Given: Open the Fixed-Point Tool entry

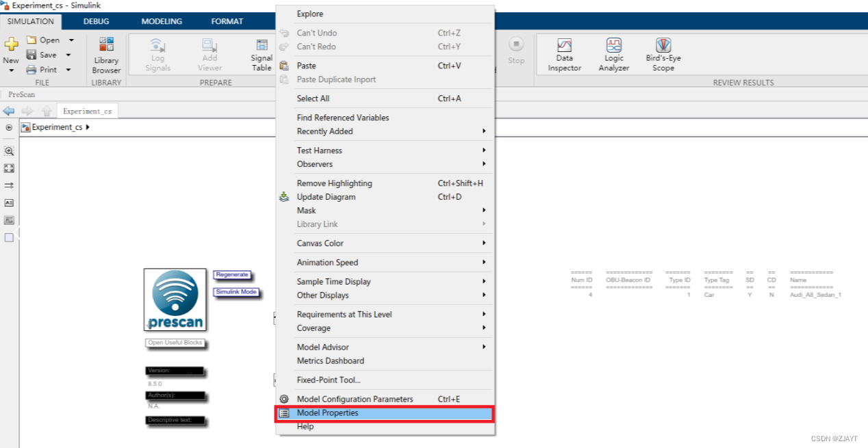Looking at the screenshot, I should [x=385, y=380].
